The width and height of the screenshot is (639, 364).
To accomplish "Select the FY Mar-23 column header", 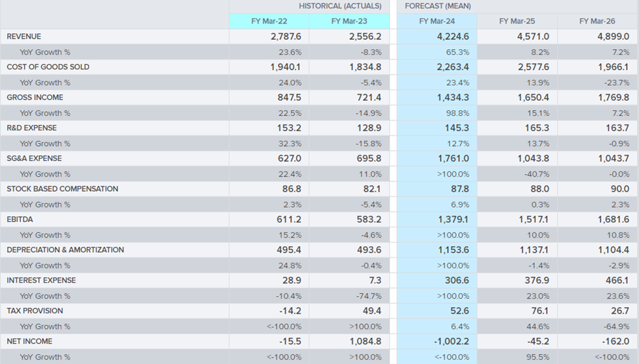I will pos(349,21).
